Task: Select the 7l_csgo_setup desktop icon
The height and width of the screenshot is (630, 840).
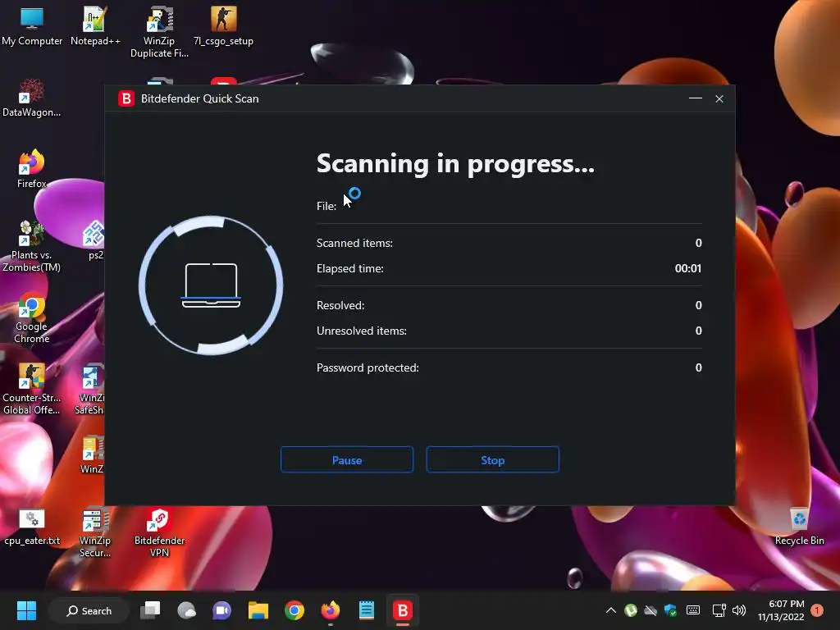Action: click(223, 27)
